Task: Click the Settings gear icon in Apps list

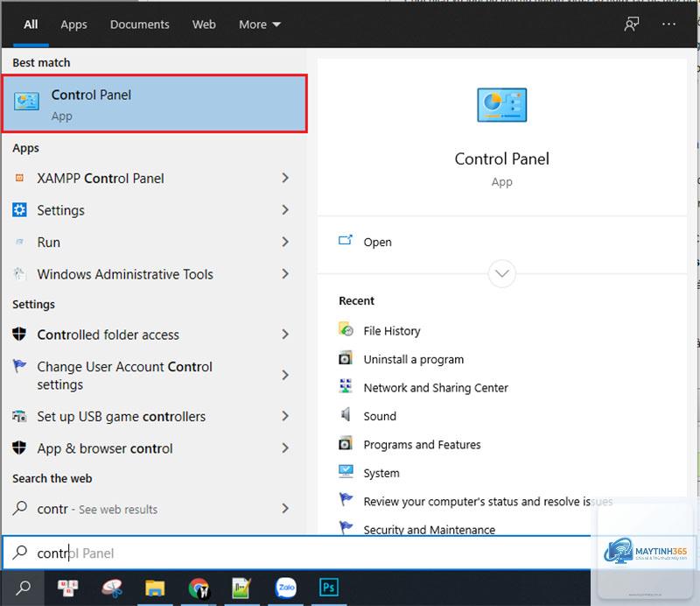Action: coord(19,209)
